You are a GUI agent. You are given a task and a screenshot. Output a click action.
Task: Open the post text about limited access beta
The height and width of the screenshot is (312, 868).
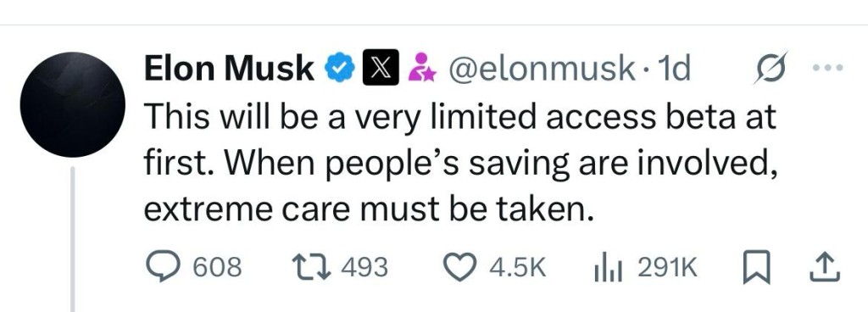tap(461, 163)
